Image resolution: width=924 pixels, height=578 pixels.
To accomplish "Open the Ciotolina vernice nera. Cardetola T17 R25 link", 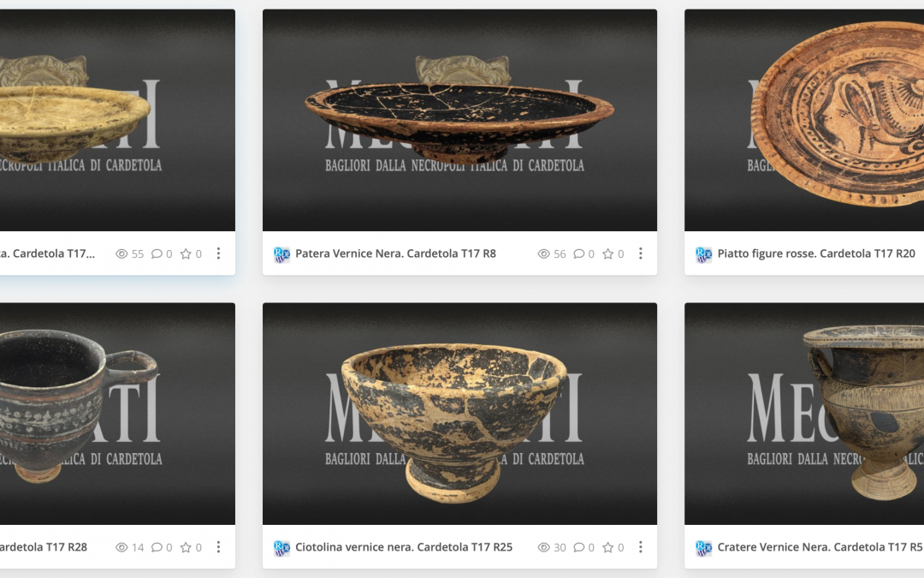I will pos(404,547).
